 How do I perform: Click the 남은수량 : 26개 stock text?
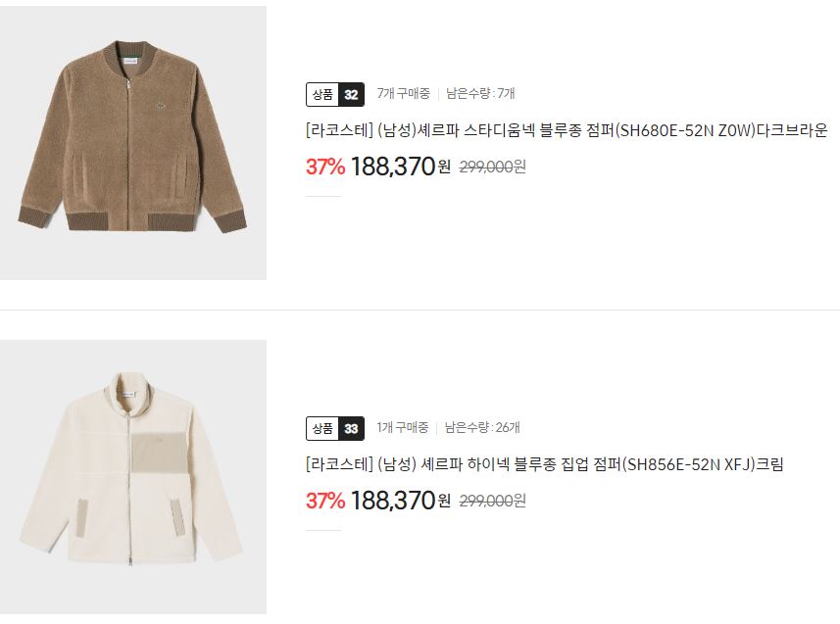point(482,427)
